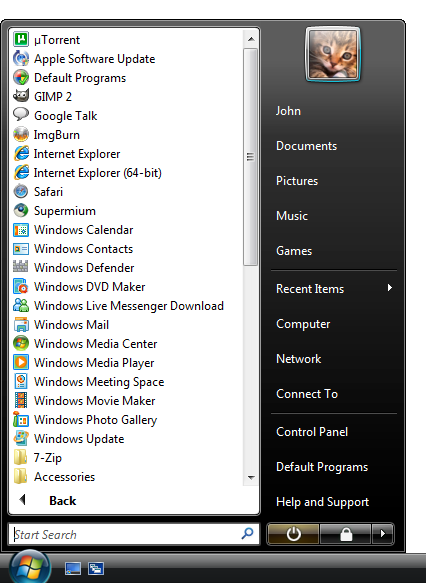Open Windows Contacts card icon
This screenshot has height=583, width=426.
click(x=21, y=248)
